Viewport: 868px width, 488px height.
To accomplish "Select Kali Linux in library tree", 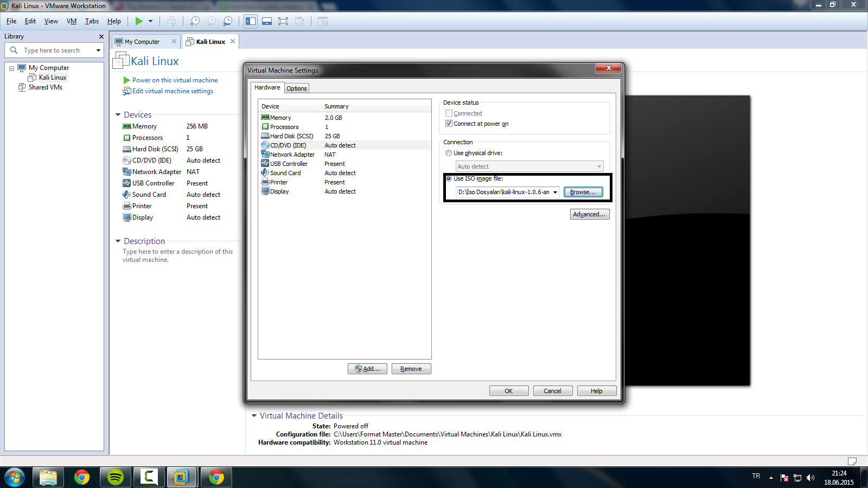I will [53, 78].
